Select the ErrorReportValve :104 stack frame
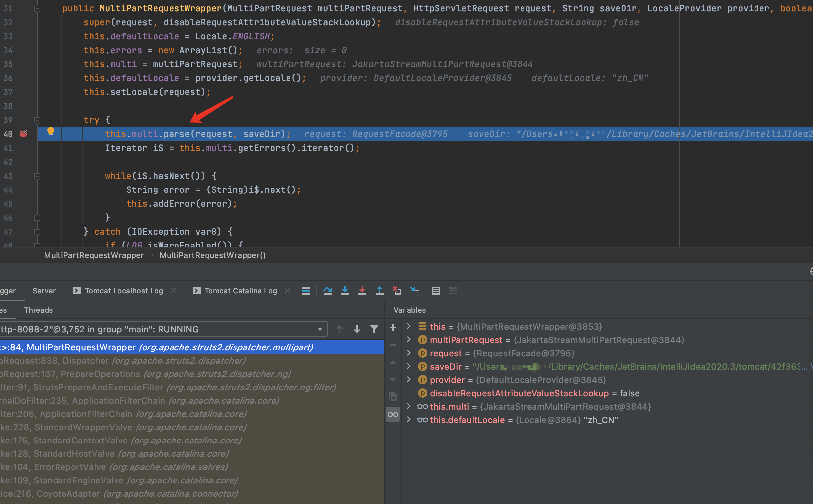Viewport: 813px width, 504px height. coord(192,467)
